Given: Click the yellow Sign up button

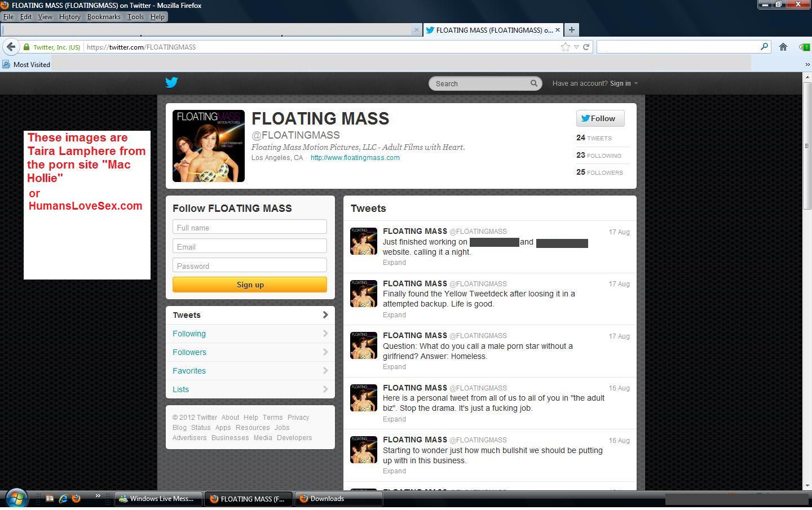Looking at the screenshot, I should pos(250,285).
